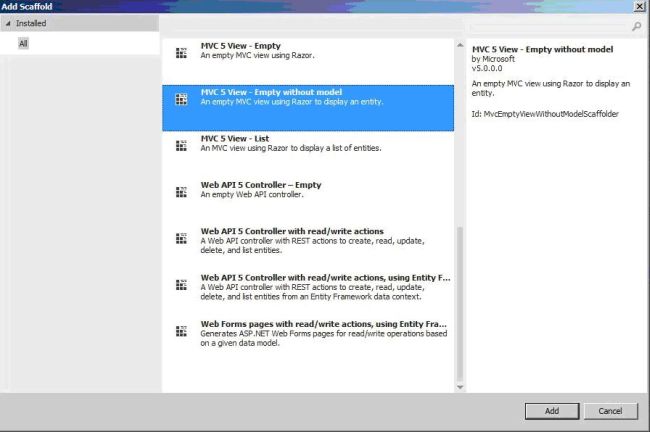Select 'Web Forms pages with read/write actions' title
650x432 pixels.
coord(323,324)
